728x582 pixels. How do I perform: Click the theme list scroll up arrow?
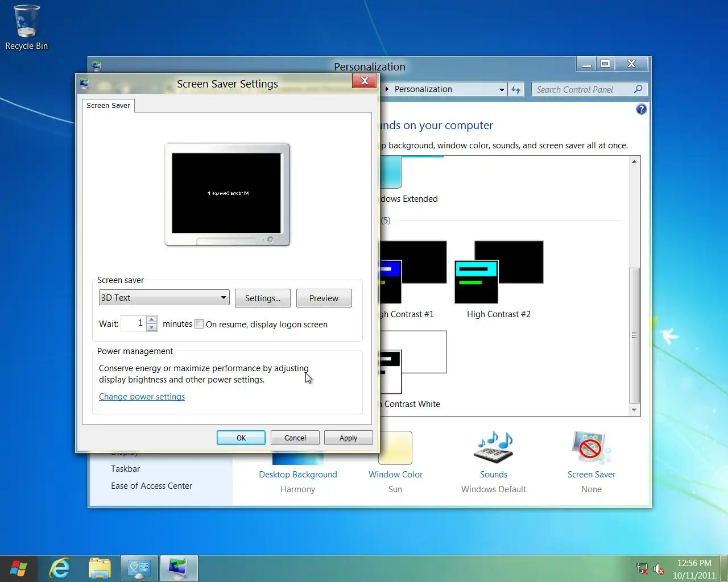coord(634,162)
